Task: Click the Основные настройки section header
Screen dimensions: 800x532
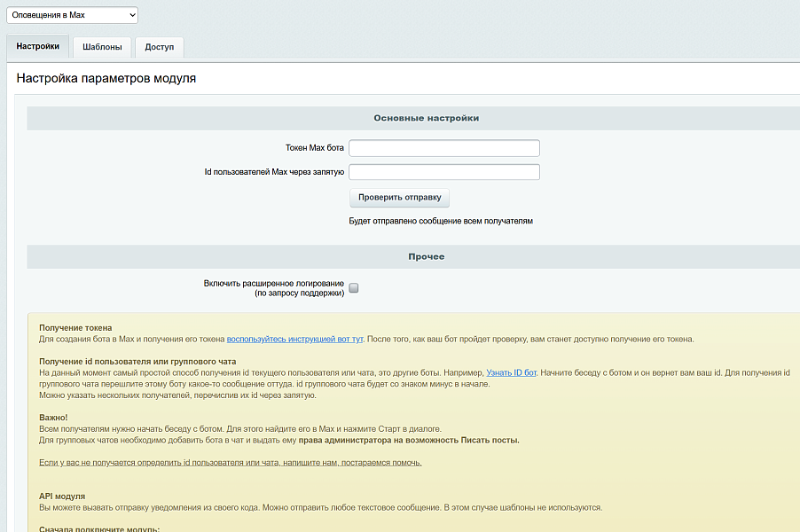Action: (x=426, y=118)
